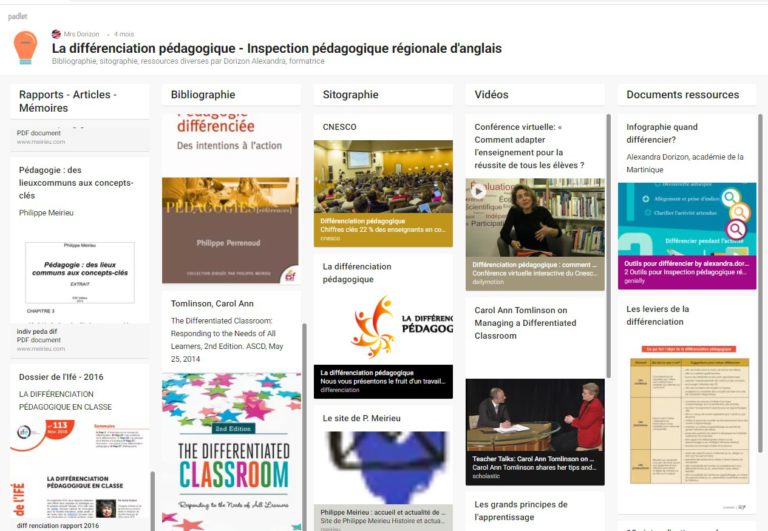Image resolution: width=768 pixels, height=531 pixels.
Task: Click the padlet logo text
Action: (x=17, y=16)
